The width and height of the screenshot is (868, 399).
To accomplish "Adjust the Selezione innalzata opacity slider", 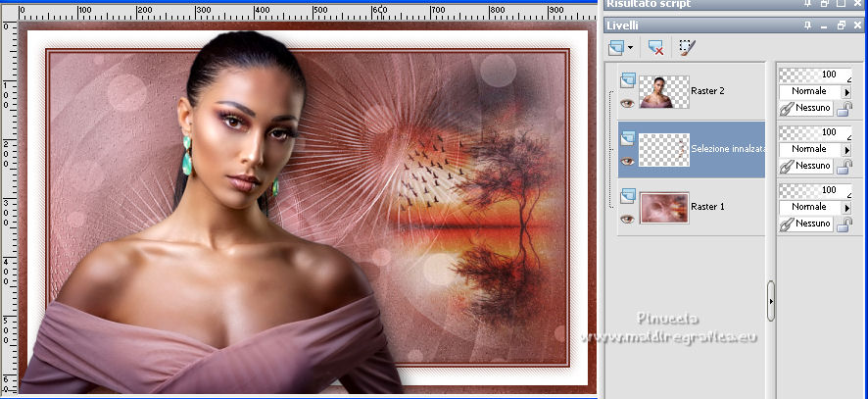I will click(815, 132).
